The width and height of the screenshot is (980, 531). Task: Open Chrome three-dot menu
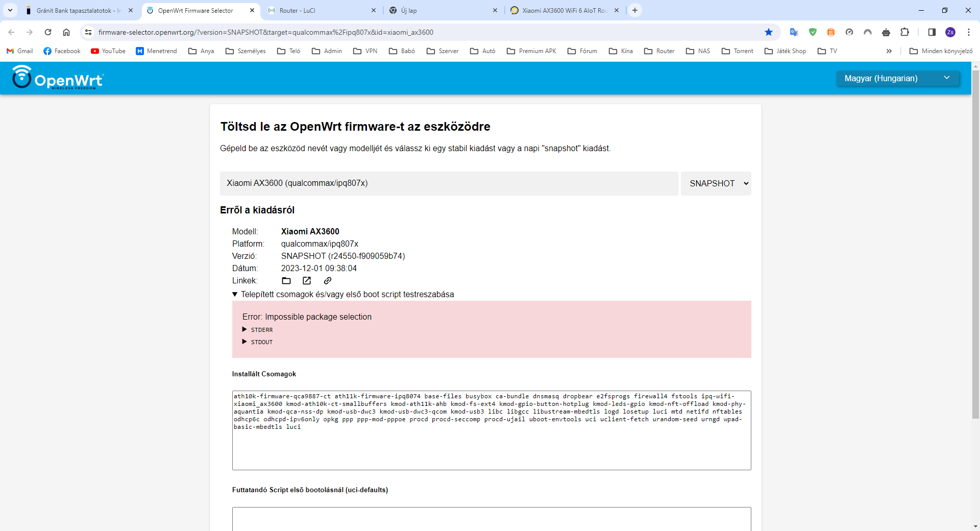969,32
